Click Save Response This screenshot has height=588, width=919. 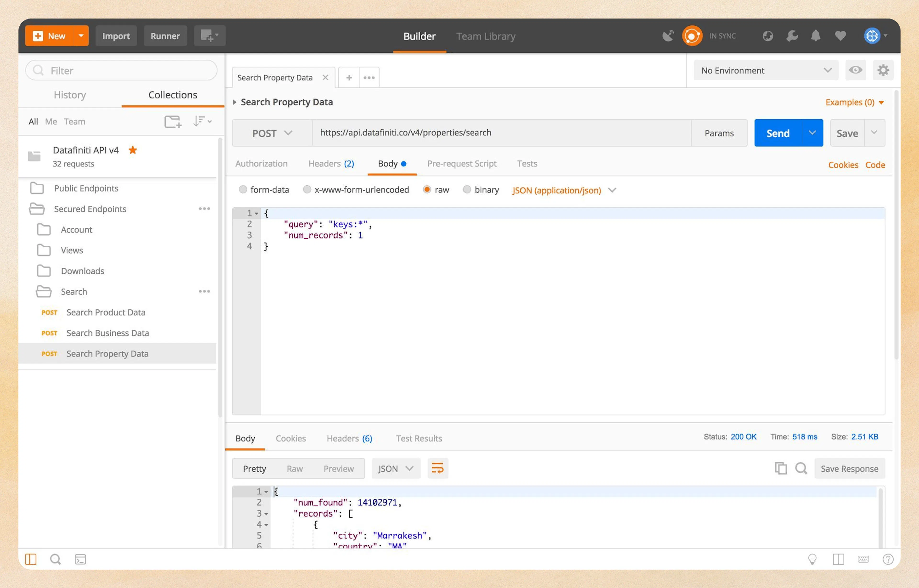[850, 468]
